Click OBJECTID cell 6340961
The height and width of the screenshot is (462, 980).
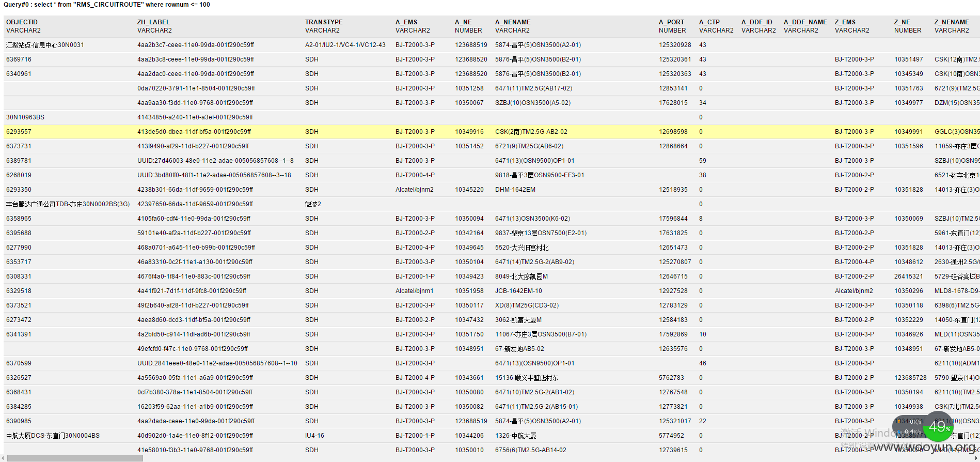point(19,74)
